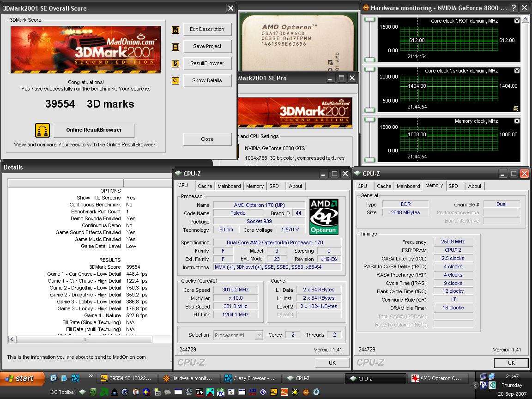532x399 pixels.
Task: Click the first quick launch browser icon
Action: [x=54, y=378]
